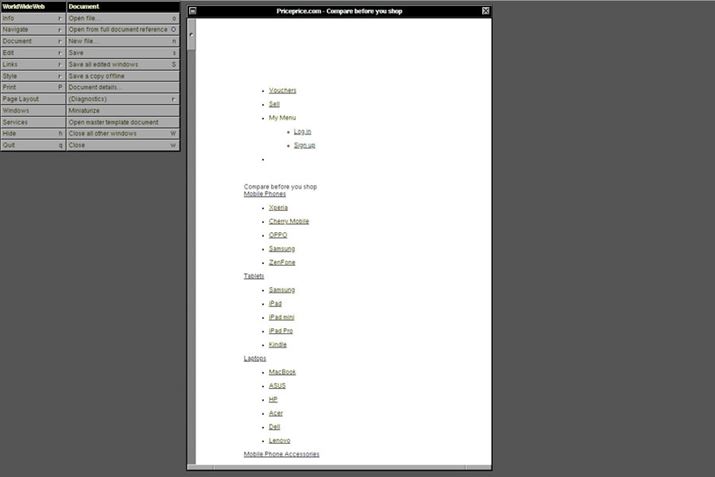Open the Links submenu
This screenshot has height=477, width=715.
click(33, 64)
